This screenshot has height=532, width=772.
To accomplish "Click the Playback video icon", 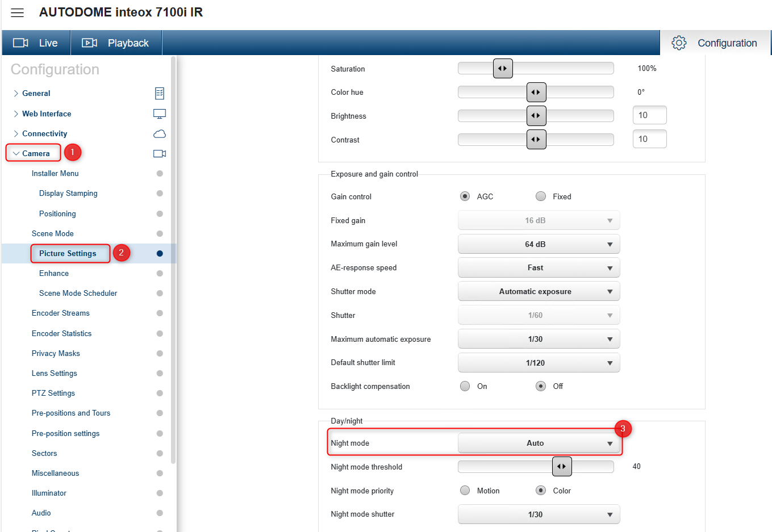I will [x=90, y=43].
